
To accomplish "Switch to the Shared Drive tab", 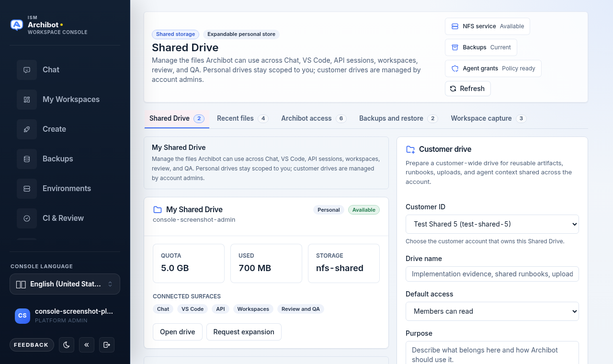I will pos(177,118).
